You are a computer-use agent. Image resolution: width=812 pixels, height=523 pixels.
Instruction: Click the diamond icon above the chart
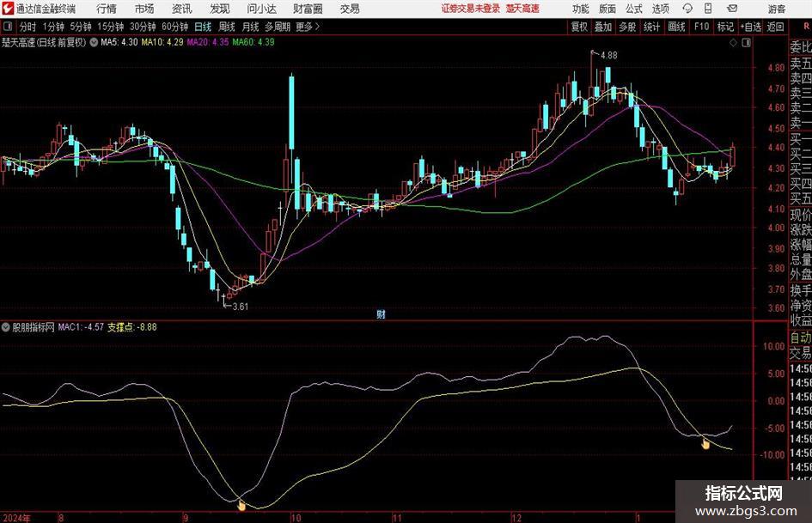[x=733, y=42]
